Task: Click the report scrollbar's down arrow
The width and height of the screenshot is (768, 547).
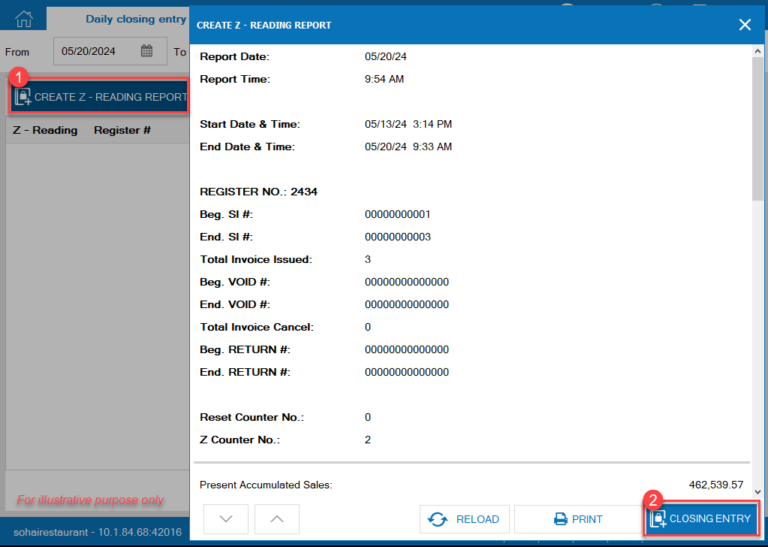Action: click(x=758, y=491)
